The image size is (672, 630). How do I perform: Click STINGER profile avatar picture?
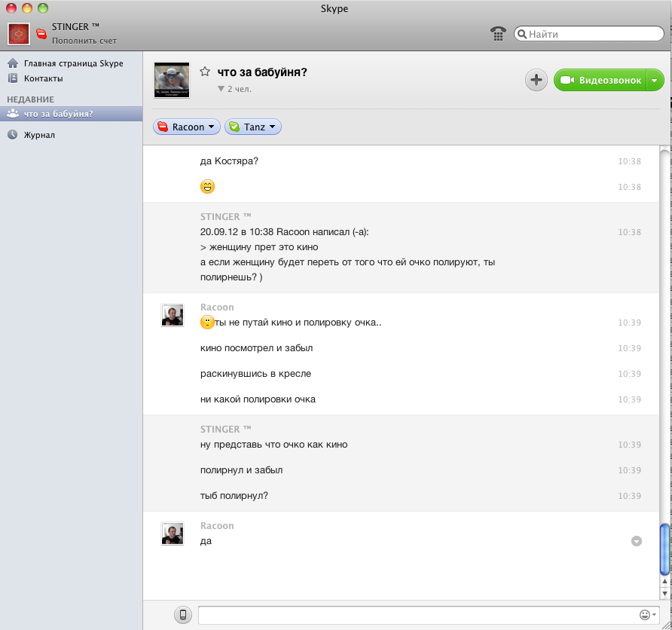[x=19, y=34]
